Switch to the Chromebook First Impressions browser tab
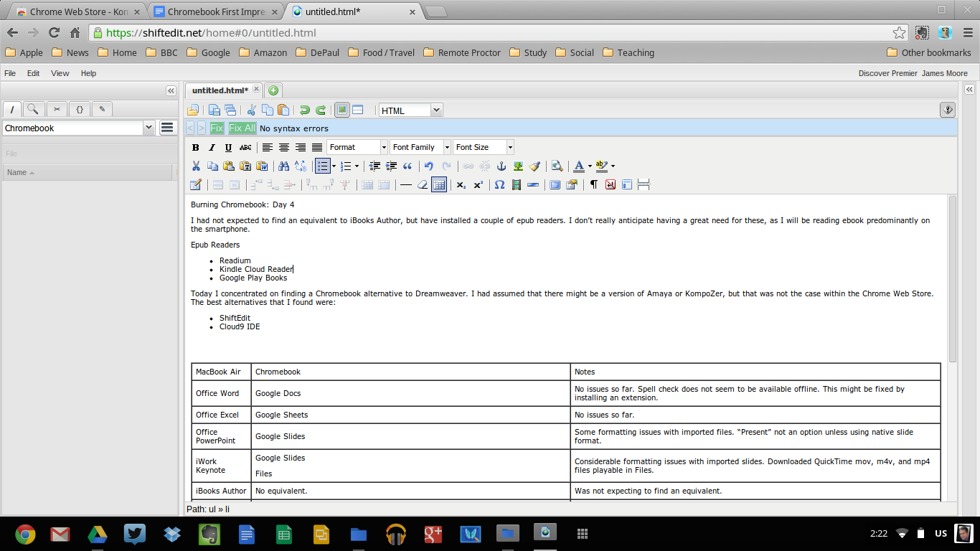 (214, 12)
